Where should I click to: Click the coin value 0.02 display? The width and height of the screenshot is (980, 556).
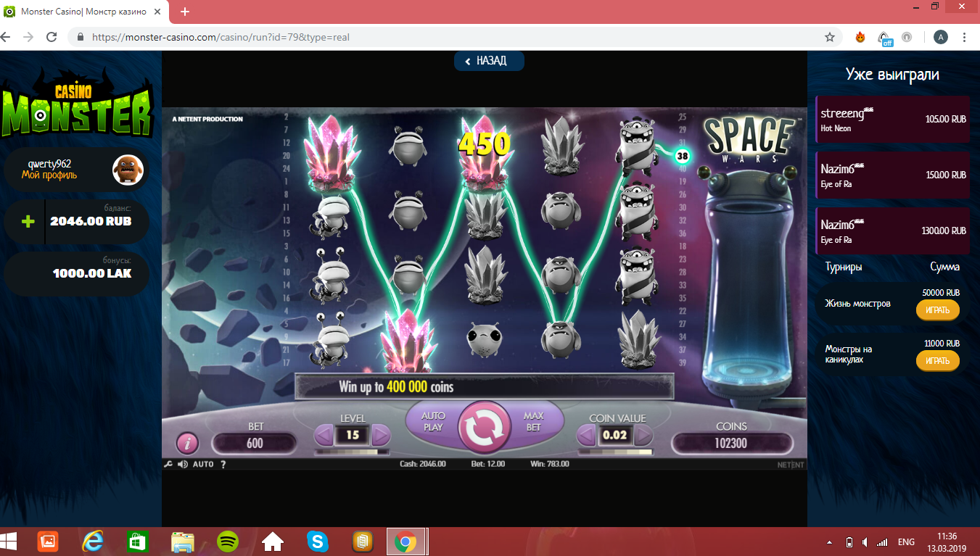click(615, 436)
